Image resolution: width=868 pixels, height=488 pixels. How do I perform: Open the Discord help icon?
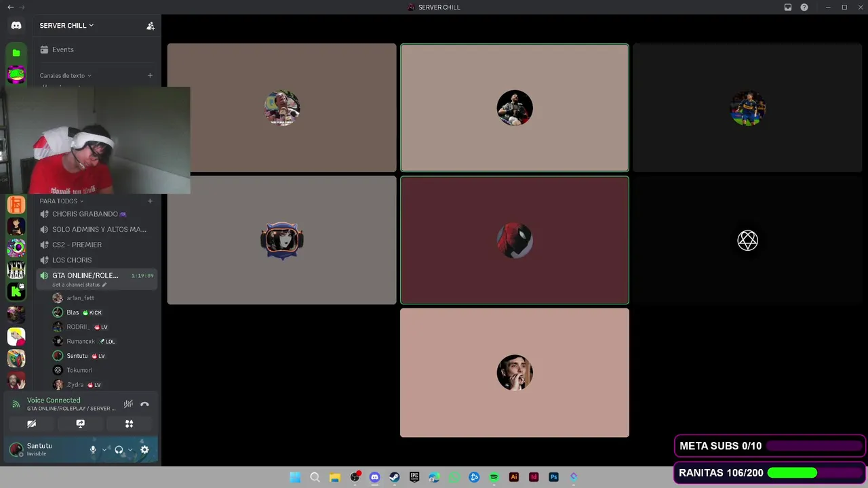[804, 7]
